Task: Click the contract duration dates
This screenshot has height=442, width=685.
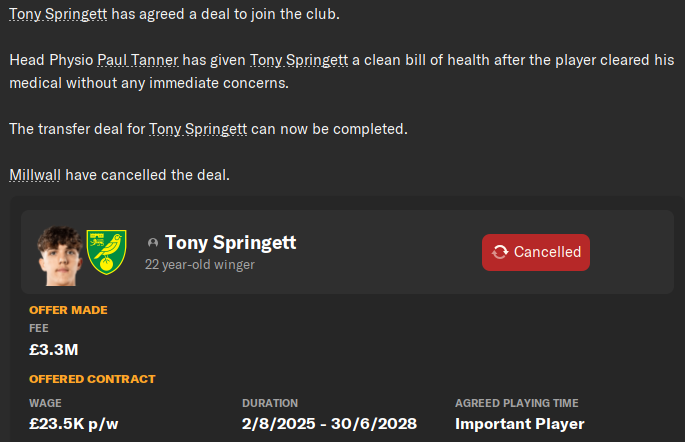Action: [x=329, y=424]
